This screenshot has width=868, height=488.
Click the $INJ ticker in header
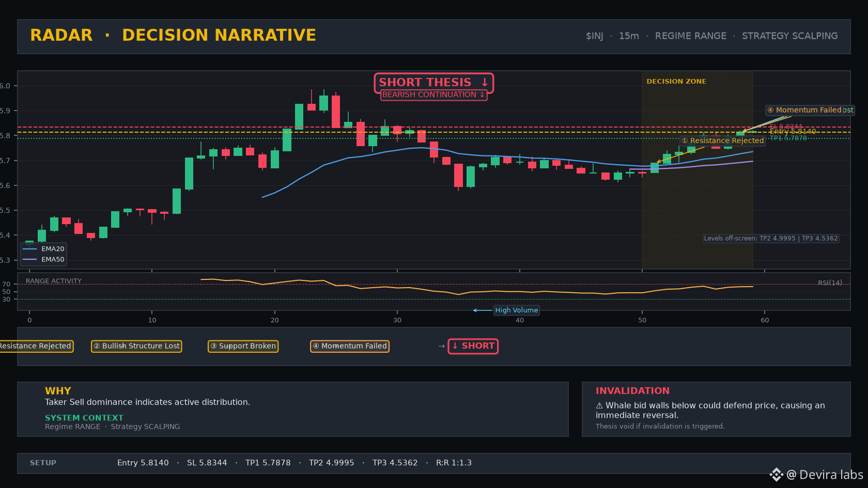coord(595,36)
